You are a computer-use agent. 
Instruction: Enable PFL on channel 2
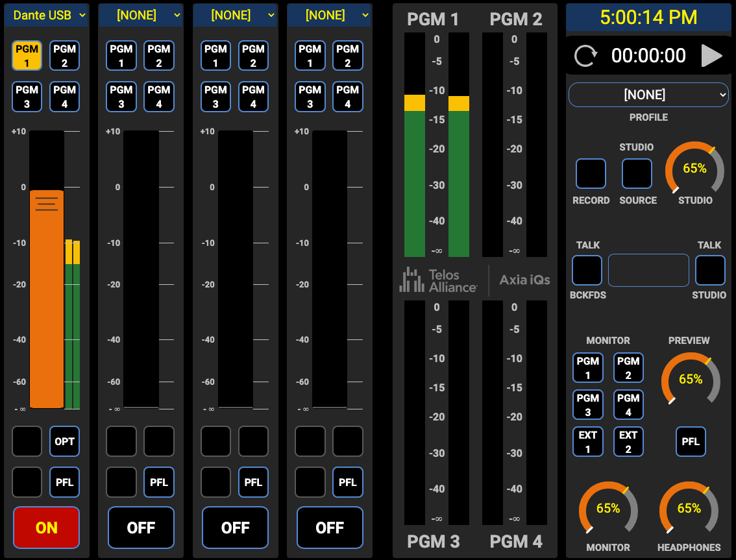tap(158, 482)
